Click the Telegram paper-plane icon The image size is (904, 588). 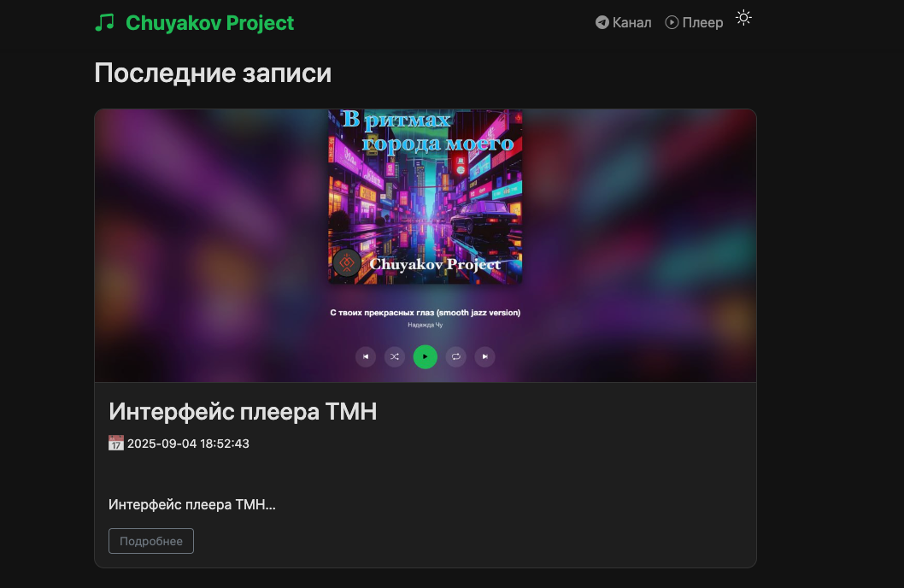[602, 22]
